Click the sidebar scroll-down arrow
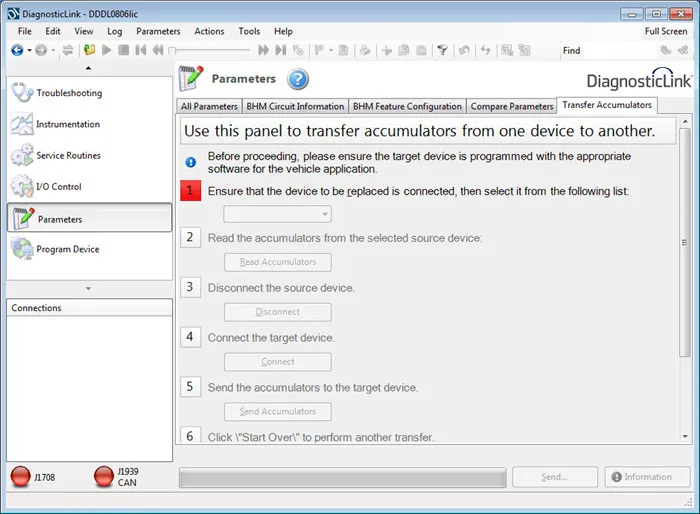Screen dimensions: 700x514 click(x=88, y=288)
